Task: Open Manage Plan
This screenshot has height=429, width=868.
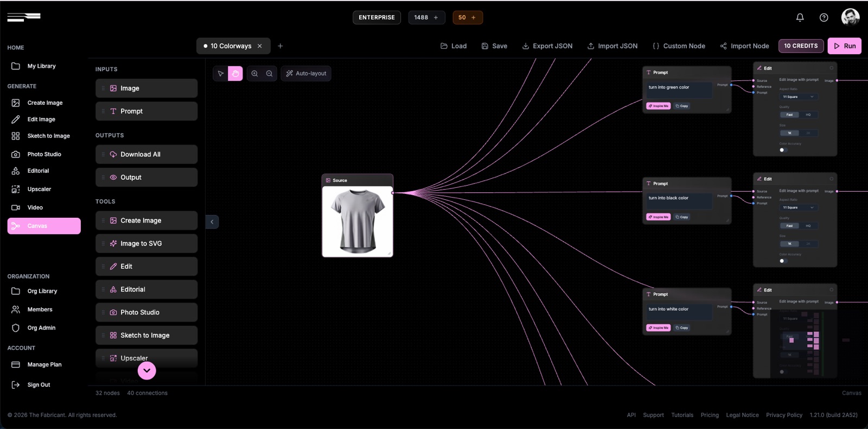Action: (44, 364)
